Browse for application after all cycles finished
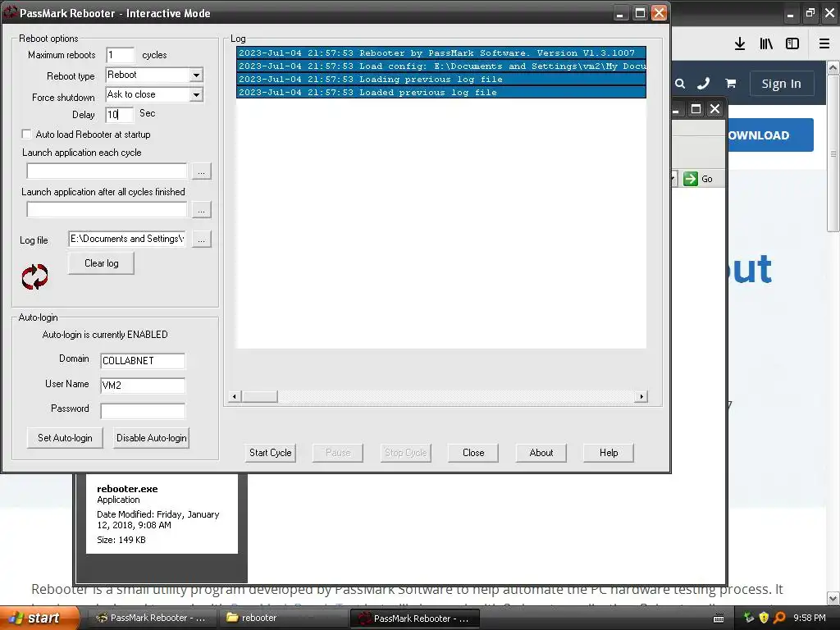840x630 pixels. (202, 210)
